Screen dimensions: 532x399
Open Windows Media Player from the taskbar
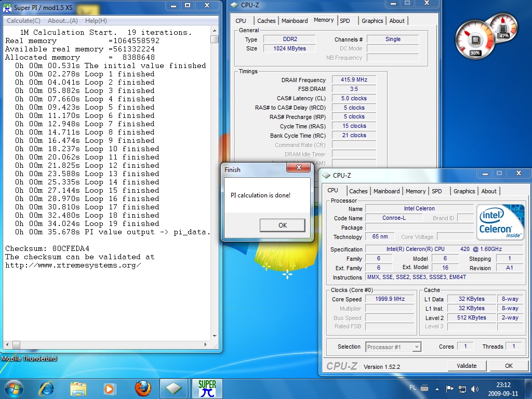(x=110, y=388)
